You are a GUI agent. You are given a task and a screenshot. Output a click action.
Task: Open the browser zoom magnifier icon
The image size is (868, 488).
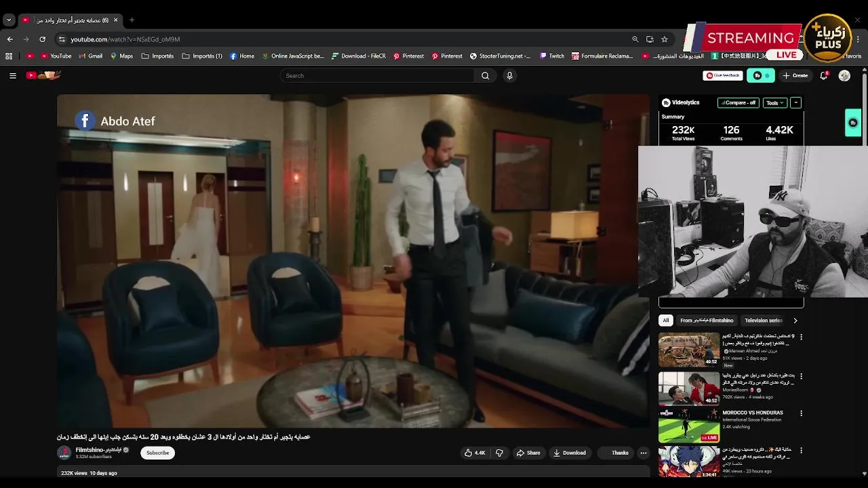click(x=635, y=39)
